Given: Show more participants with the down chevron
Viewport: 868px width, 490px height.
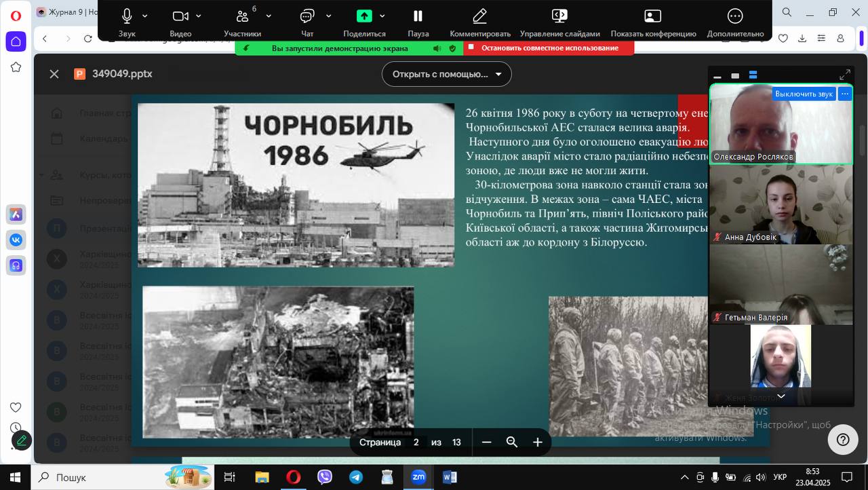Looking at the screenshot, I should click(781, 396).
